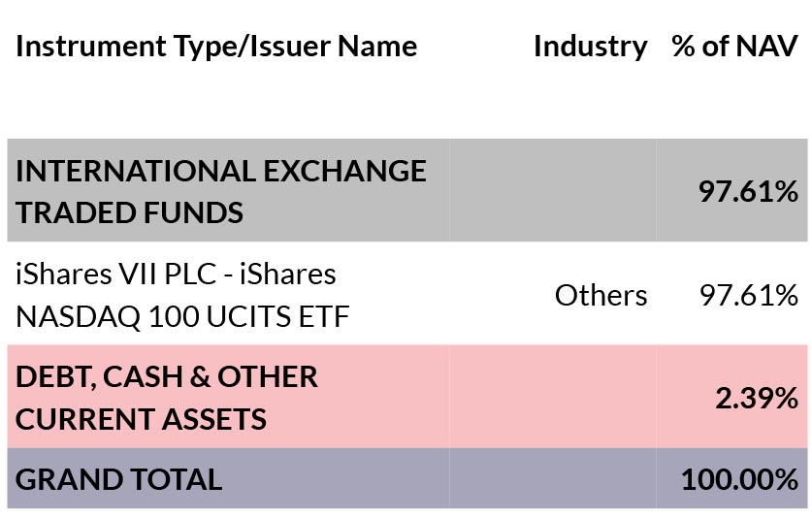
Task: Select the International Exchange Traded Funds row
Action: coord(407,190)
